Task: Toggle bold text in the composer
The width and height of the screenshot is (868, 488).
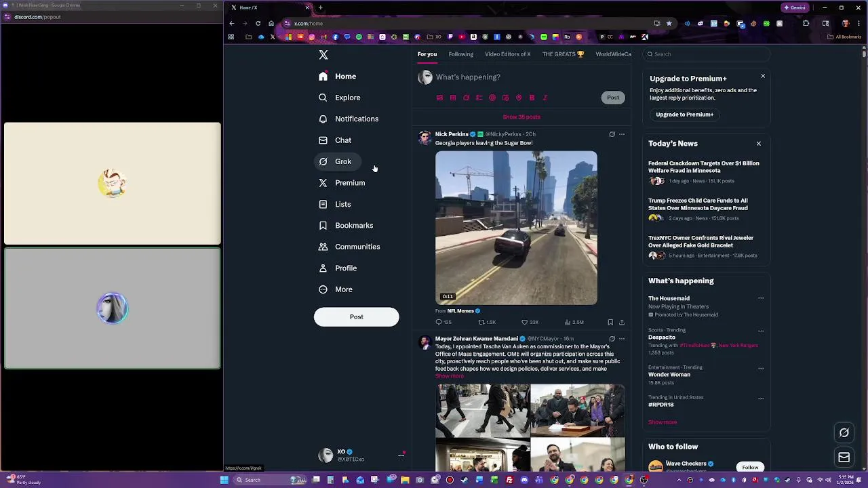Action: (x=532, y=98)
